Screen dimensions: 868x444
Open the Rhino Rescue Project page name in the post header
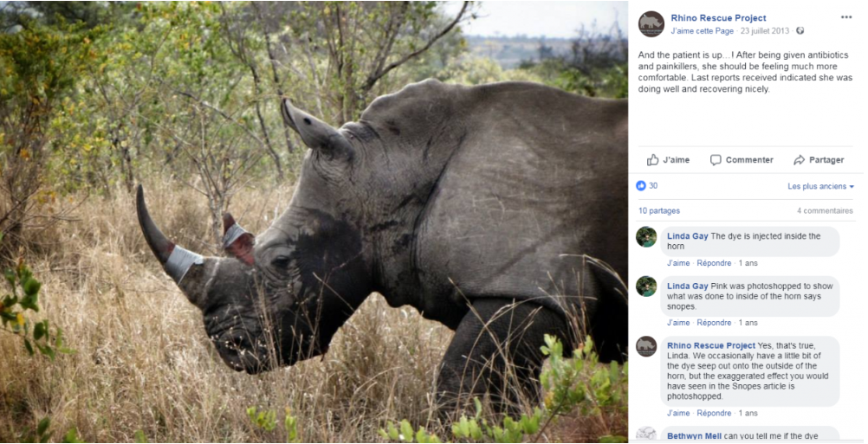[718, 18]
